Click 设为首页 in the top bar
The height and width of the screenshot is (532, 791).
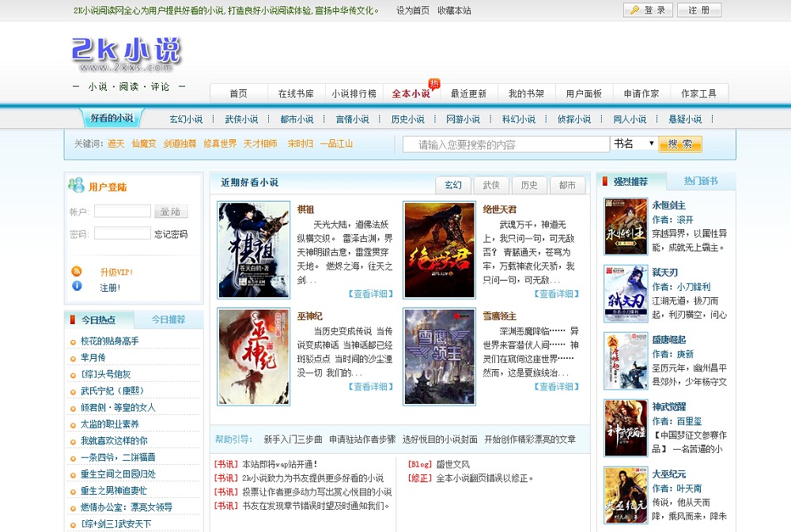[413, 10]
